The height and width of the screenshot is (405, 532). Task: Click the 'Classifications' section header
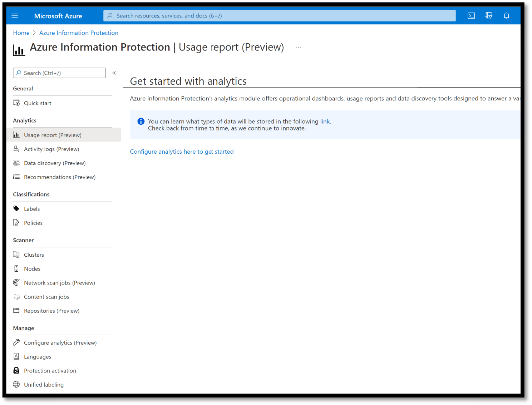coord(31,194)
